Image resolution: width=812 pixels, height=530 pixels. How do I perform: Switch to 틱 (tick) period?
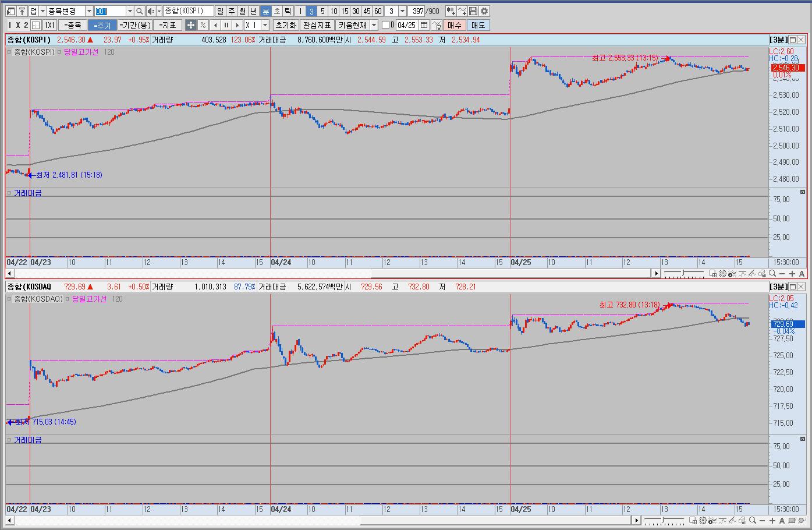pyautogui.click(x=288, y=11)
